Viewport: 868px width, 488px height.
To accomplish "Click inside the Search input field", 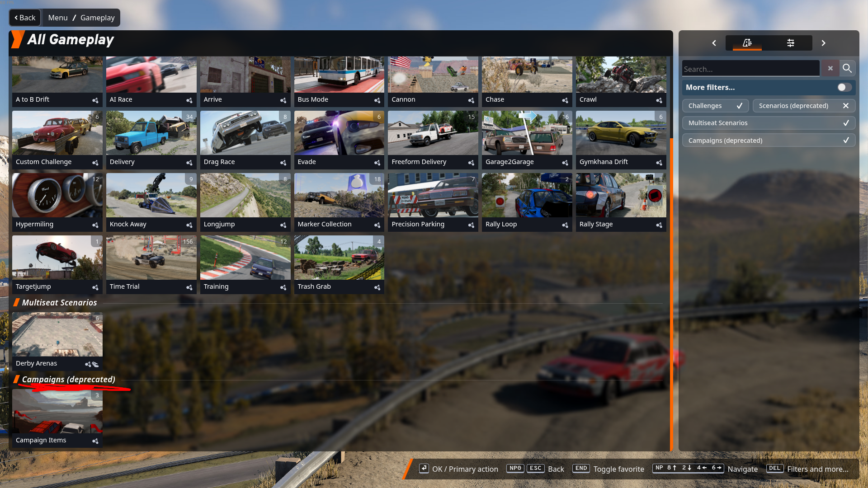I will (x=750, y=69).
